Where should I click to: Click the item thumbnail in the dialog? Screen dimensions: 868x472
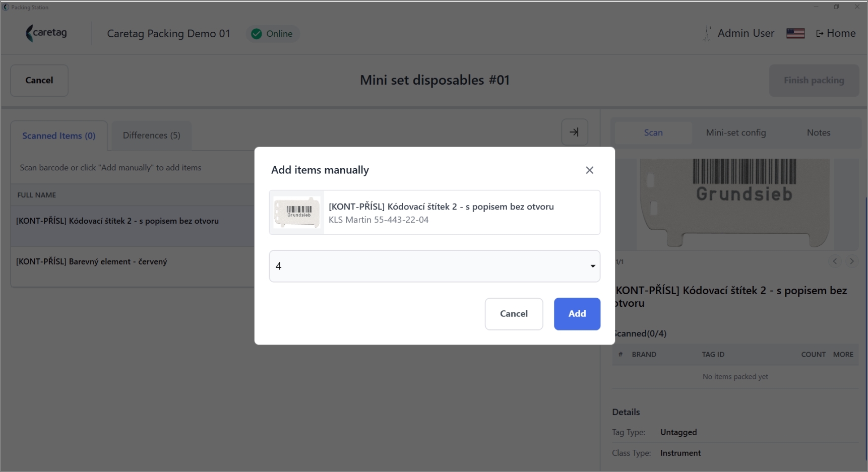coord(297,212)
